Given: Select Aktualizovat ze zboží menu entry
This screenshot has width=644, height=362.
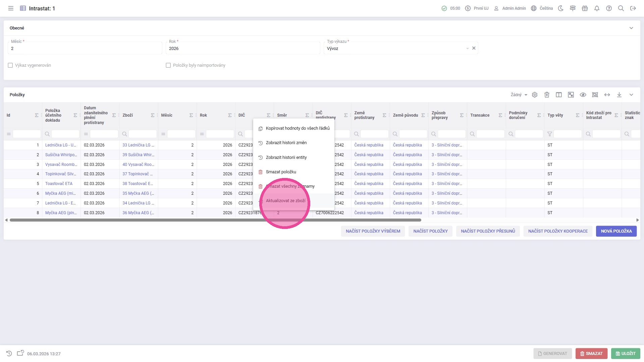Looking at the screenshot, I should [285, 201].
